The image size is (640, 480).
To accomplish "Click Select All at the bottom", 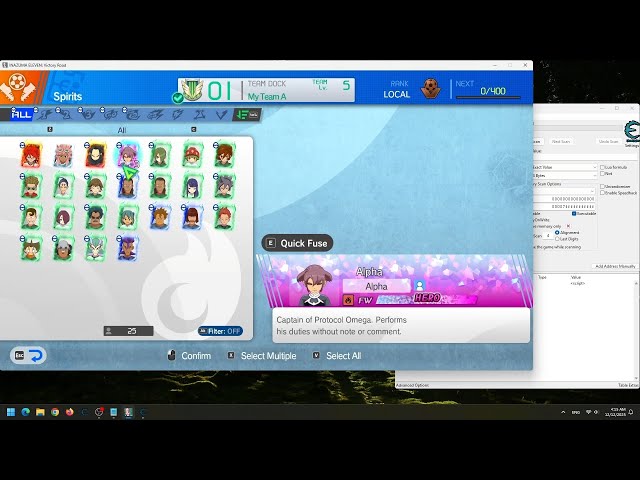I will 337,356.
